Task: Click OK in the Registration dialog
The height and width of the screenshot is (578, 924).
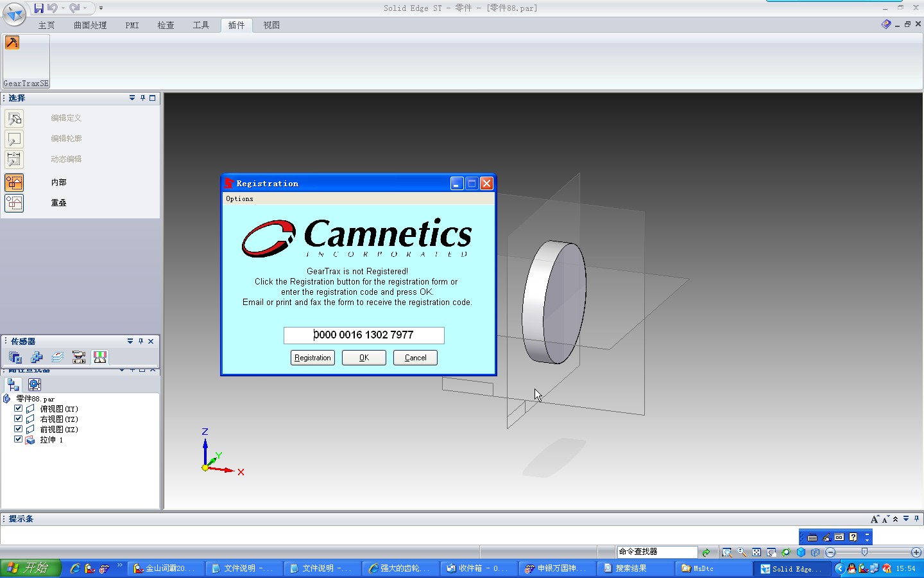Action: pyautogui.click(x=364, y=358)
